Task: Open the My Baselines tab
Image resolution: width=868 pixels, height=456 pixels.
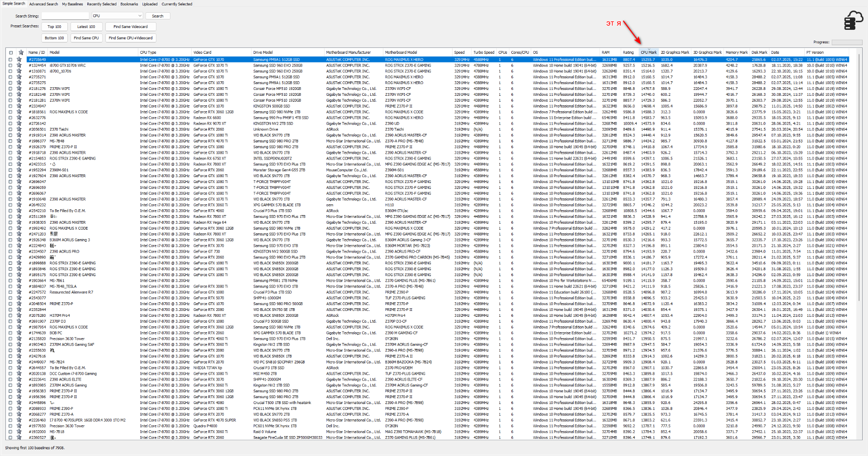Action: pyautogui.click(x=72, y=4)
